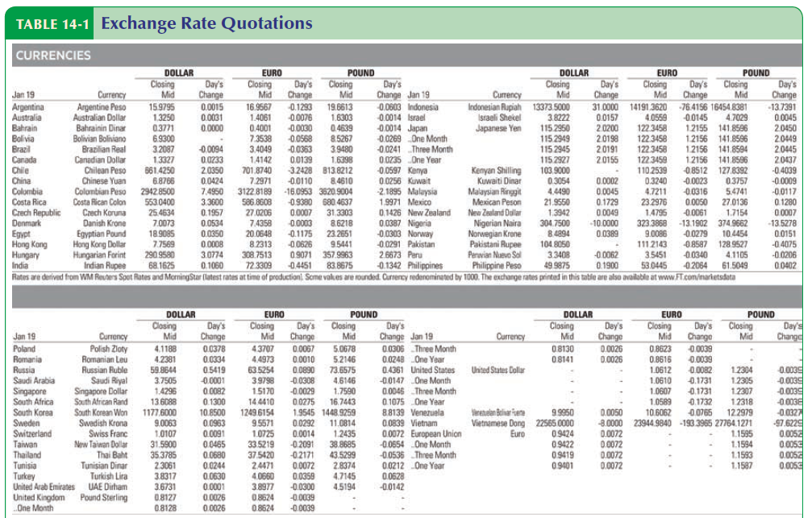Select the 'Israeli Shekel' currency name
Viewport: 812px width, 518px height.
pyautogui.click(x=499, y=118)
